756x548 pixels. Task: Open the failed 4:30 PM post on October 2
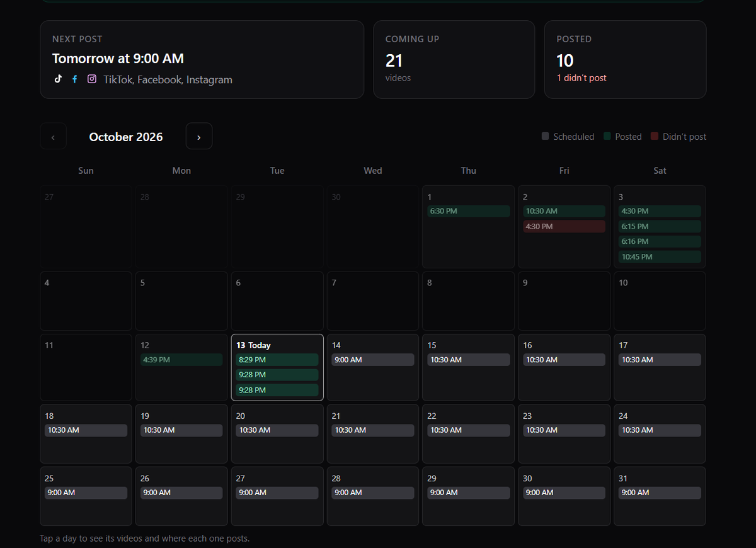pyautogui.click(x=564, y=226)
